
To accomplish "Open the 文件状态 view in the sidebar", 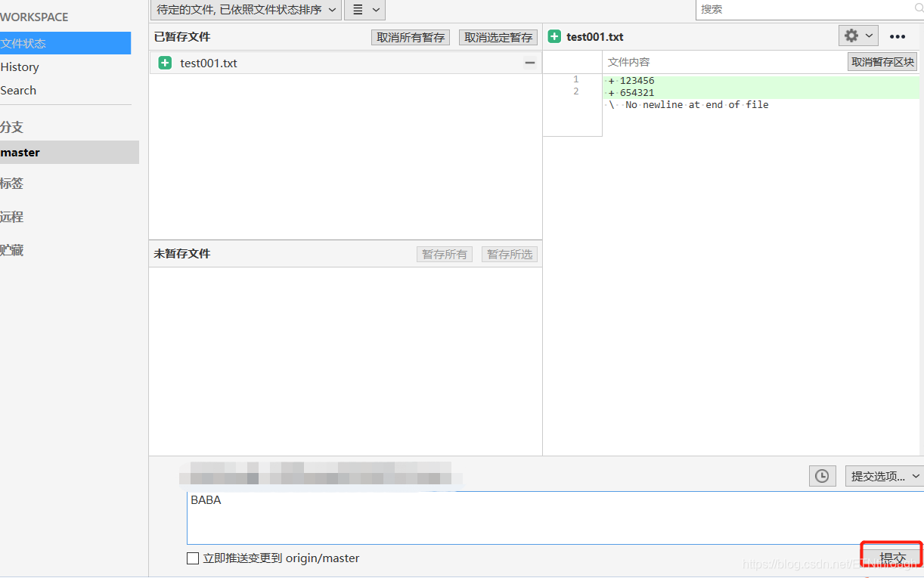I will (x=65, y=43).
